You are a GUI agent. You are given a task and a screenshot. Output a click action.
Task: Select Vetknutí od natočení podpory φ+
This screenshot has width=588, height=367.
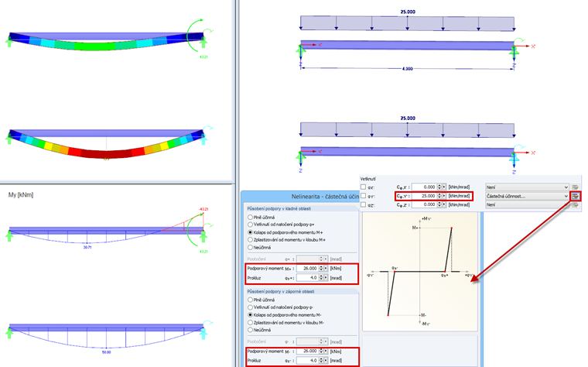(x=250, y=225)
